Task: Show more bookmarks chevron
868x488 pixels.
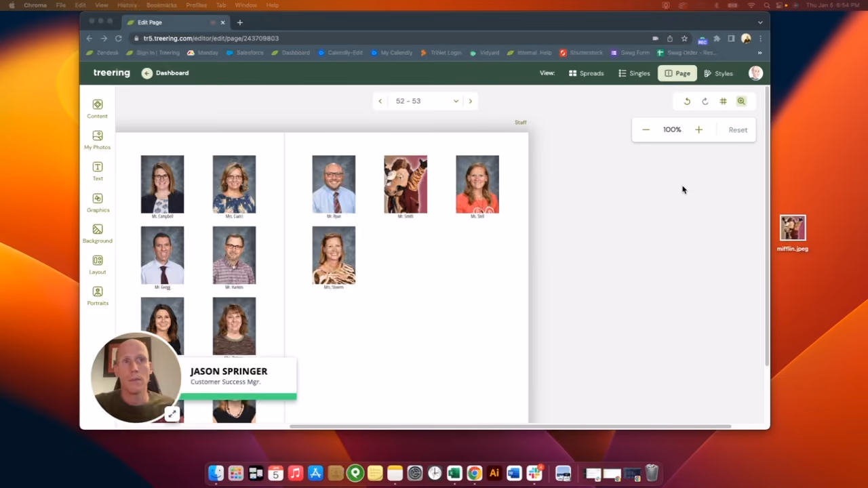Action: [x=759, y=53]
